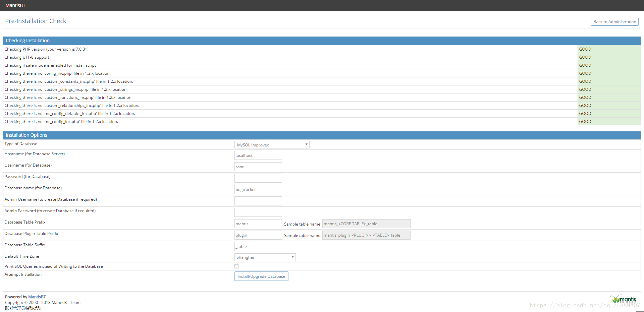This screenshot has width=644, height=312.
Task: Click the Print SQL Queries label
Action: pyautogui.click(x=54, y=266)
